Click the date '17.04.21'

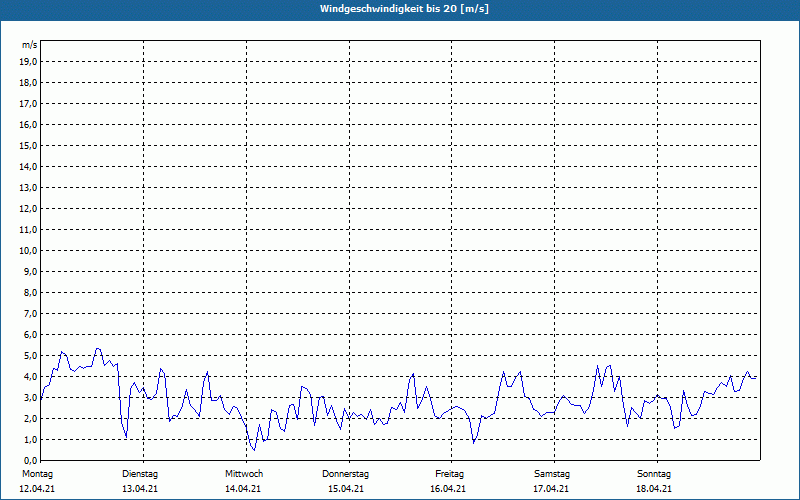(x=551, y=489)
